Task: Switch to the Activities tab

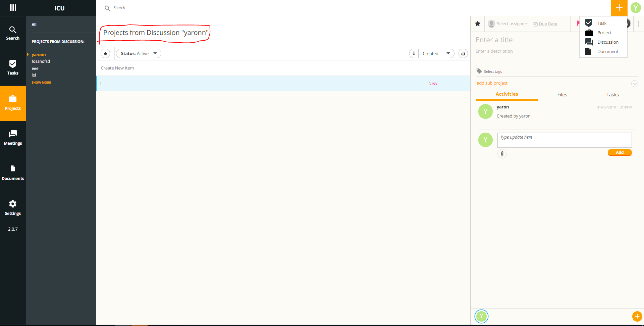Action: point(507,94)
